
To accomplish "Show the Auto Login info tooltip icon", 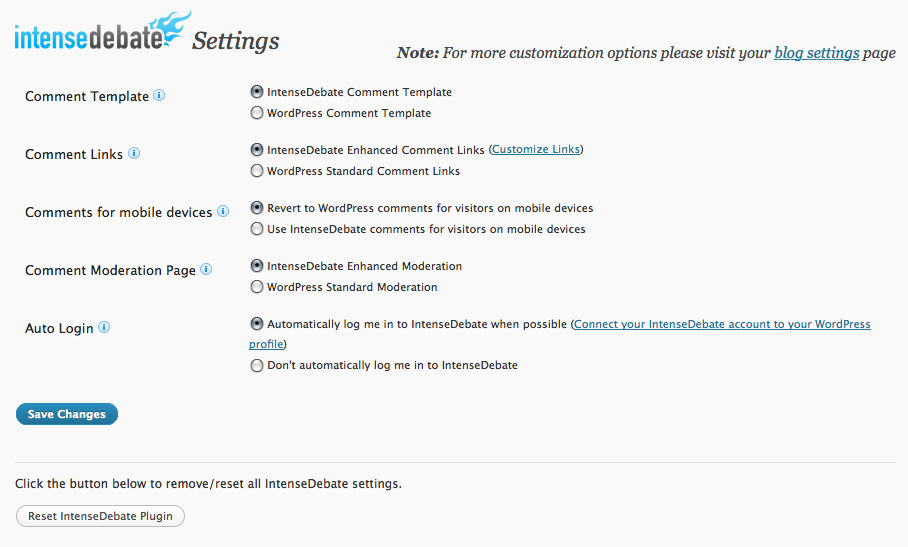I will pos(104,327).
